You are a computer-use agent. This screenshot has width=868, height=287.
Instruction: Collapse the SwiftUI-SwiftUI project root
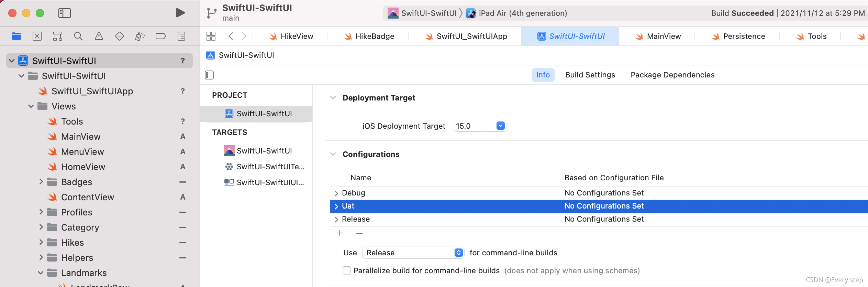click(12, 61)
